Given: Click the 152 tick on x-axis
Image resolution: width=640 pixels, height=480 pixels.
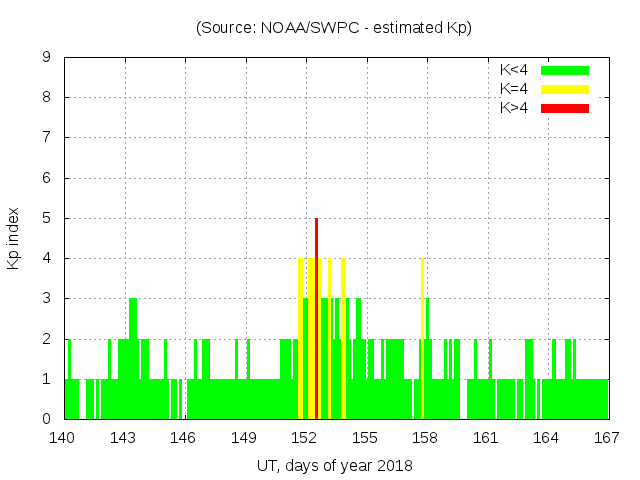Looking at the screenshot, I should tap(305, 437).
